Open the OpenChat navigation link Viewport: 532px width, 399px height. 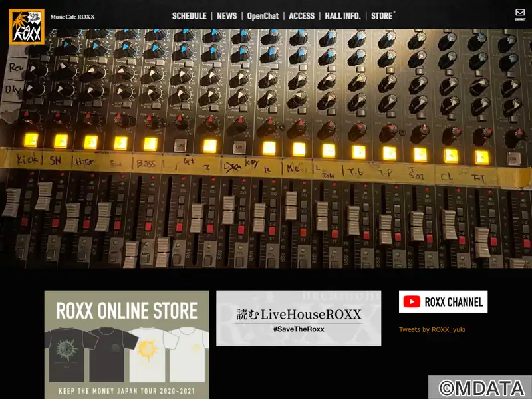coord(263,16)
